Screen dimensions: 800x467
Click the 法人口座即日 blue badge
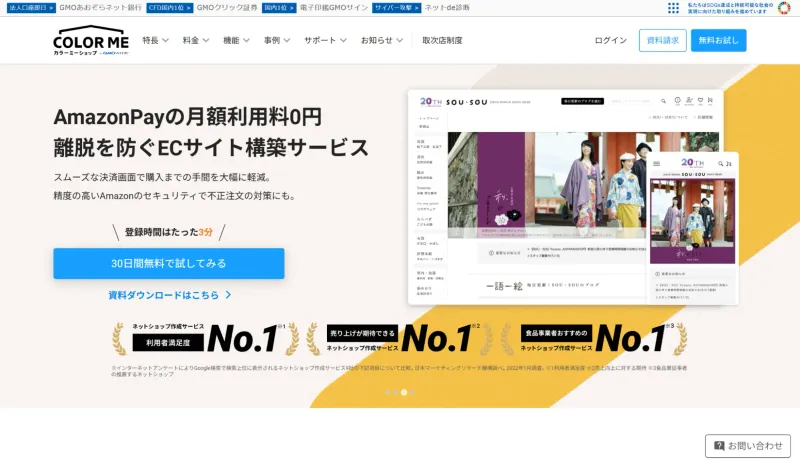coord(31,8)
